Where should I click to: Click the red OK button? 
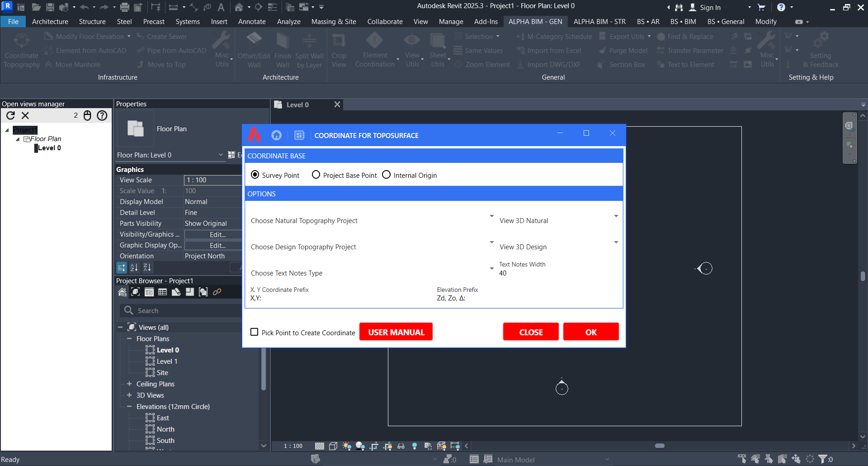click(x=590, y=332)
